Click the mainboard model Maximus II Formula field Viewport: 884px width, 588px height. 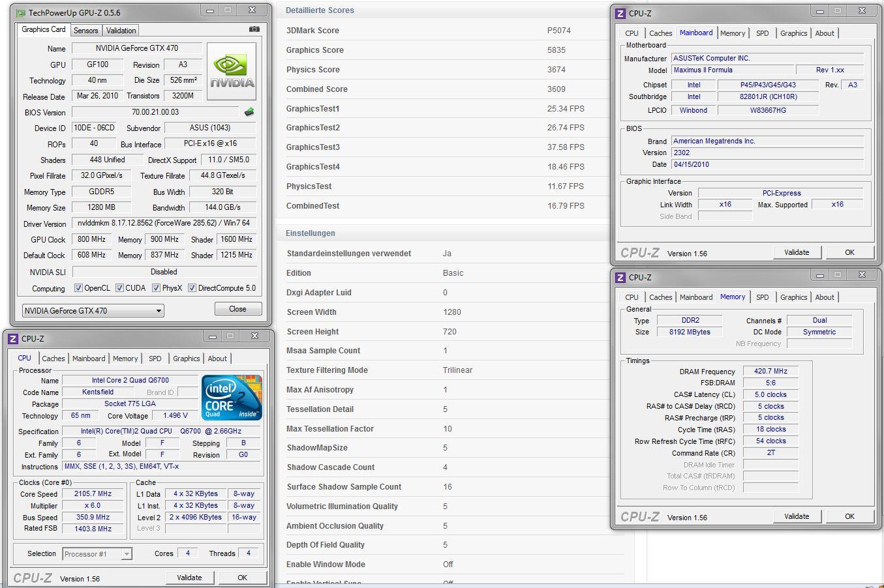pyautogui.click(x=733, y=70)
